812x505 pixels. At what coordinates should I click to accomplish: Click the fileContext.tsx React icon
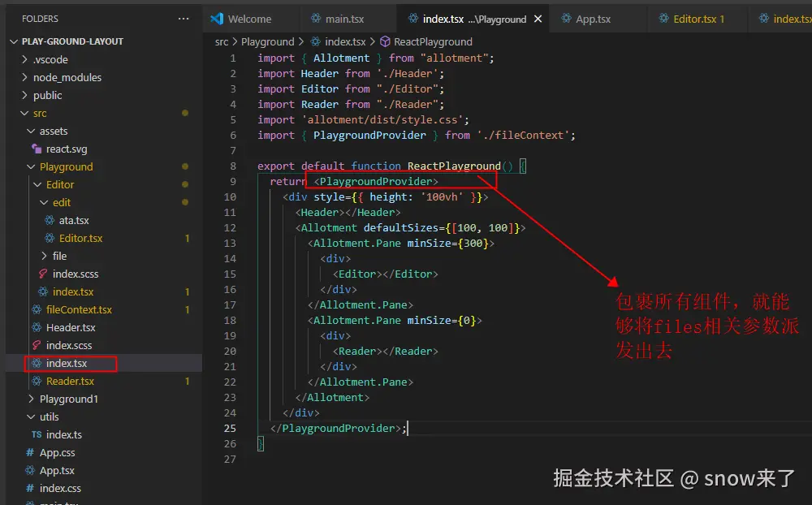tap(37, 309)
